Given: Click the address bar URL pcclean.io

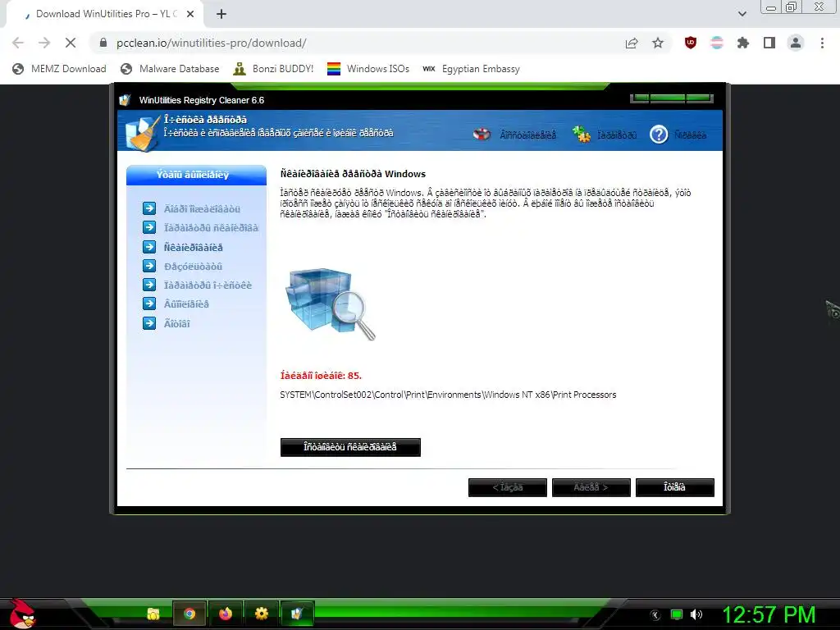Looking at the screenshot, I should [211, 43].
